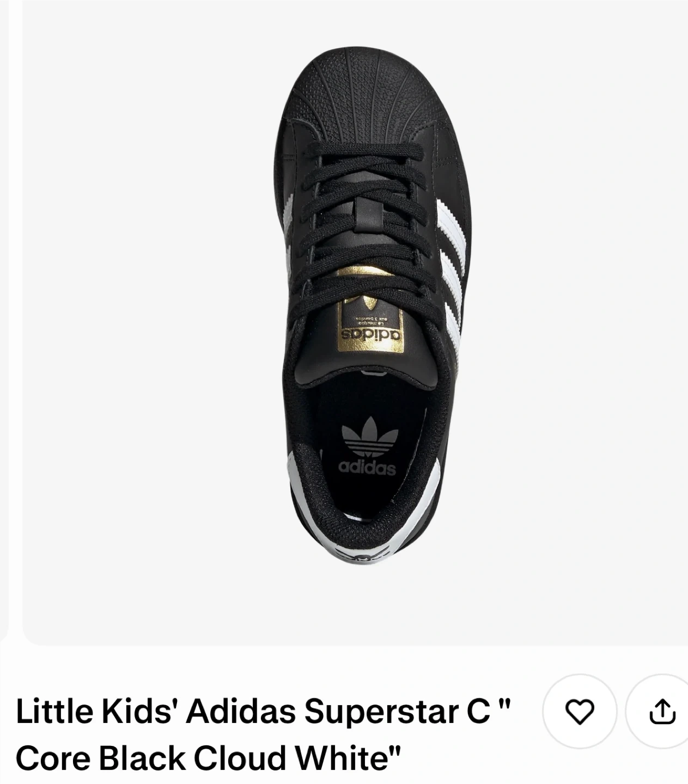
Task: Click the adidas wordmark on the insole
Action: (367, 468)
